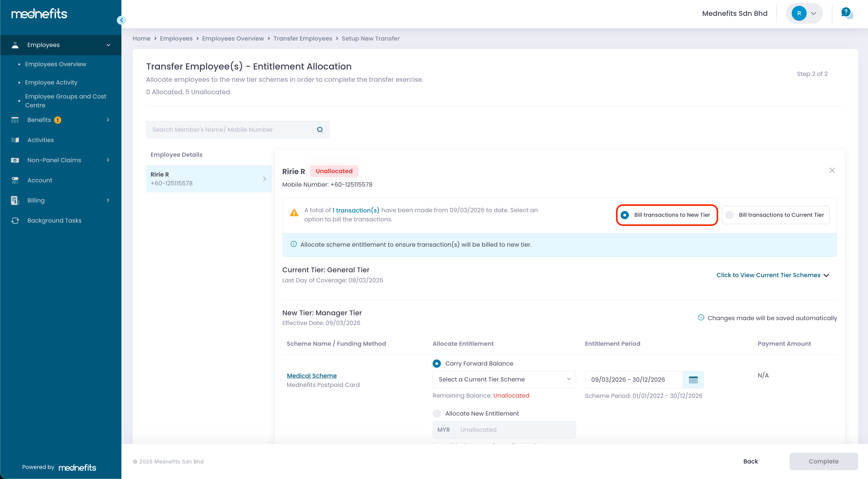Viewport: 868px width, 479px height.
Task: Click the member name search field
Action: (x=232, y=130)
